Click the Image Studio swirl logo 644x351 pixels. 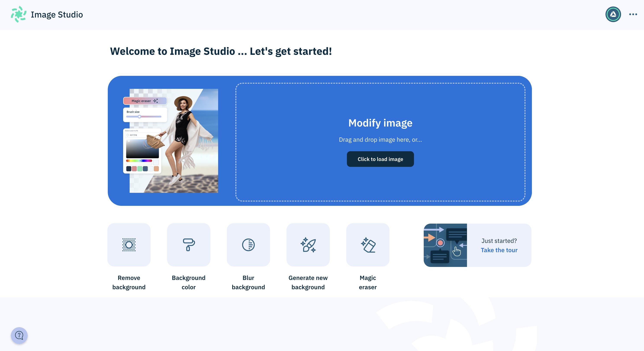tap(18, 14)
